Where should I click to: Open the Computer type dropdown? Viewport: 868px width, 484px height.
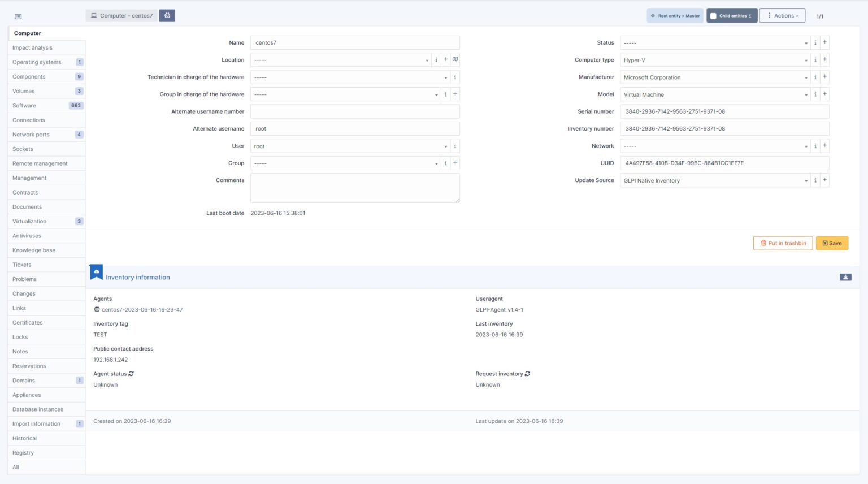click(x=715, y=60)
